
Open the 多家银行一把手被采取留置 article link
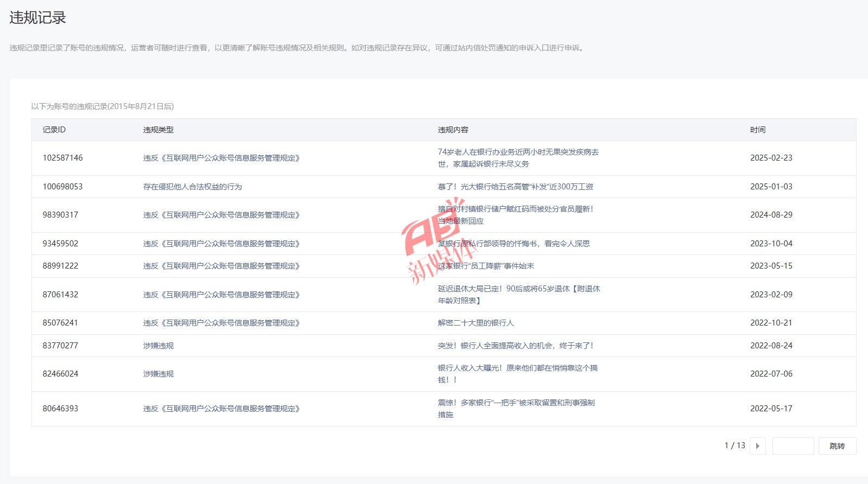[x=516, y=409]
